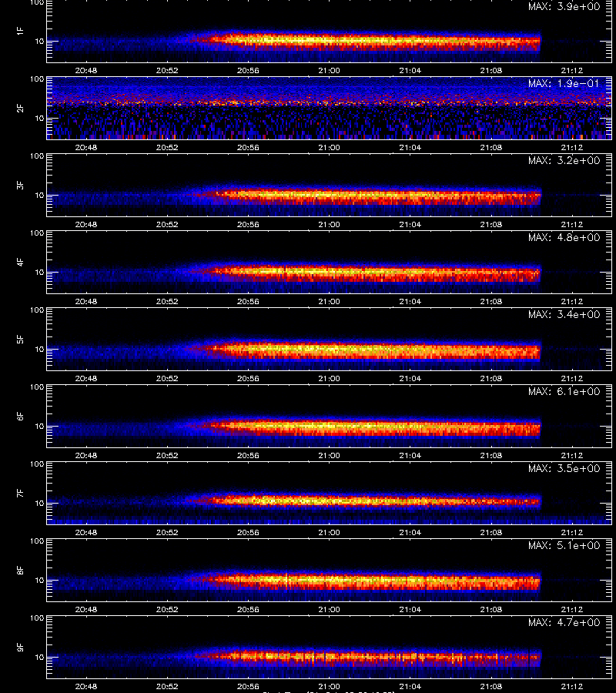616x693 pixels.
Task: Click the 1F panel axis label
Action: [x=20, y=32]
